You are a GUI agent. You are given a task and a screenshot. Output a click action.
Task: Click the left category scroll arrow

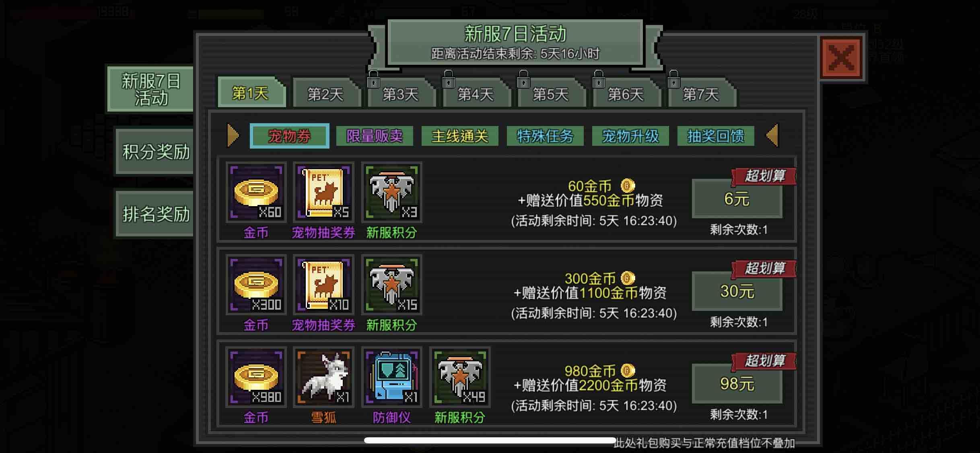tap(233, 135)
